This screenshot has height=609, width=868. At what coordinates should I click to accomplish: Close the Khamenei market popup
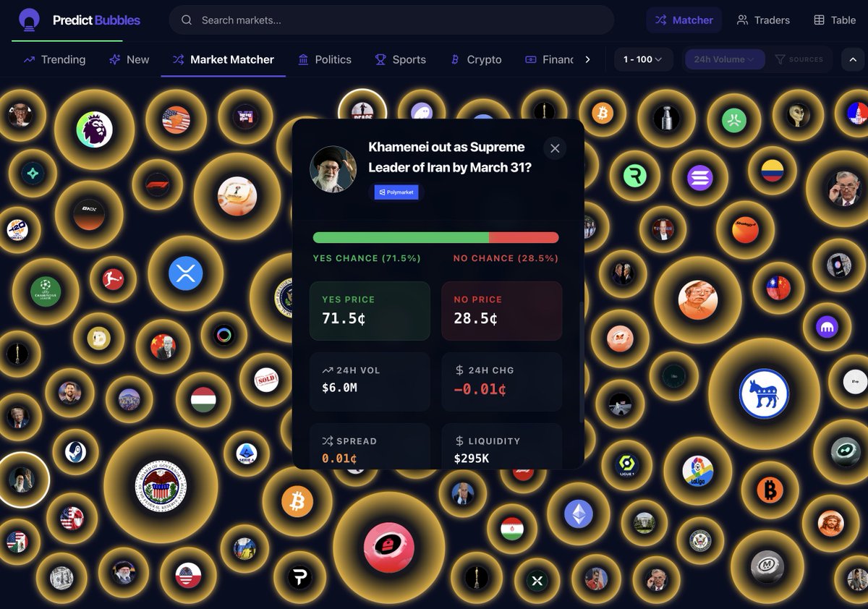point(555,148)
